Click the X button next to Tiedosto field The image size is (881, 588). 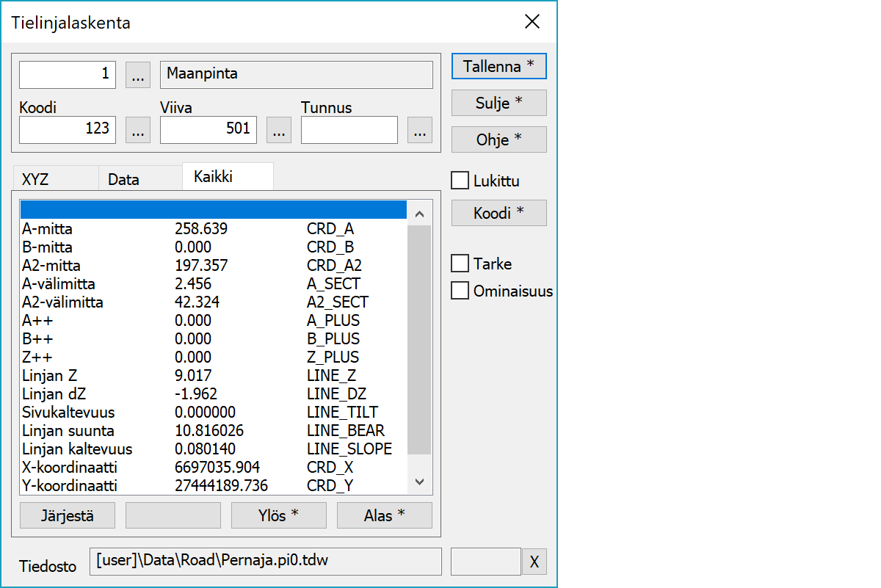[534, 562]
